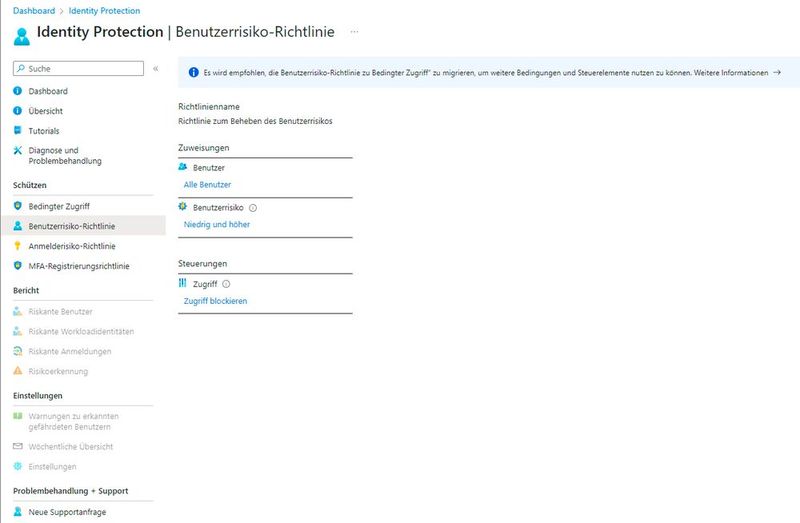Open Bedingter Zugriff in sidebar

pyautogui.click(x=59, y=206)
